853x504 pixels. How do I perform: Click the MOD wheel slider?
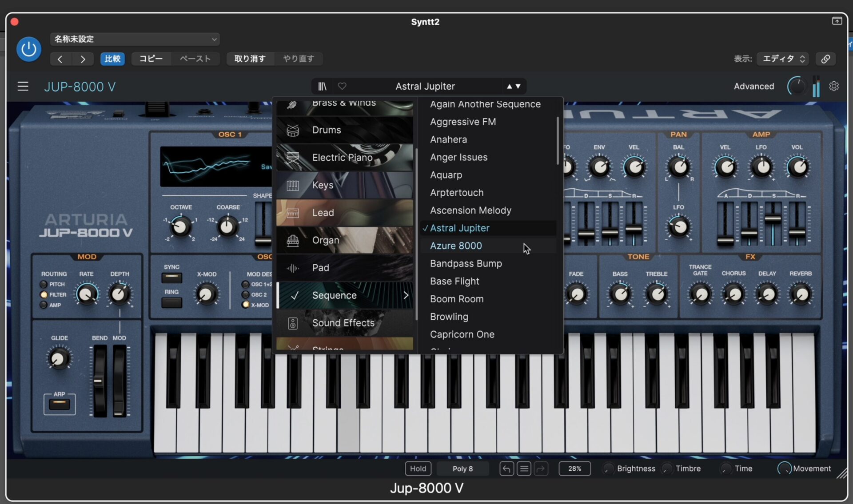119,381
